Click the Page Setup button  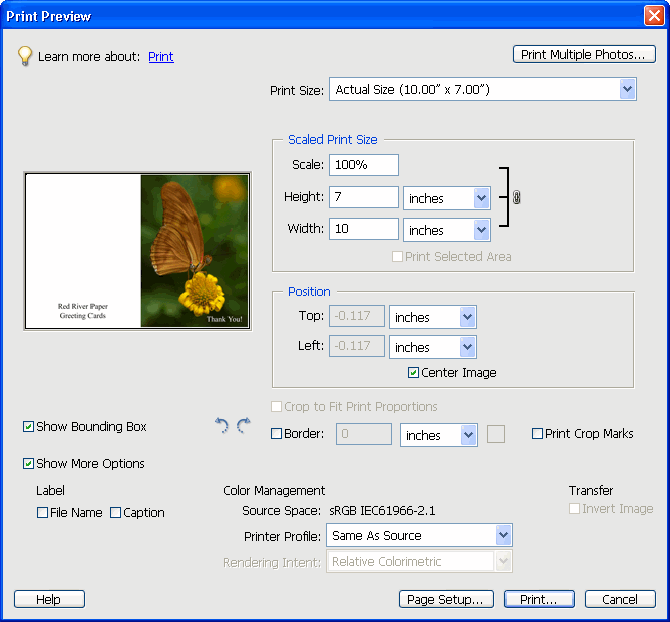pyautogui.click(x=446, y=600)
